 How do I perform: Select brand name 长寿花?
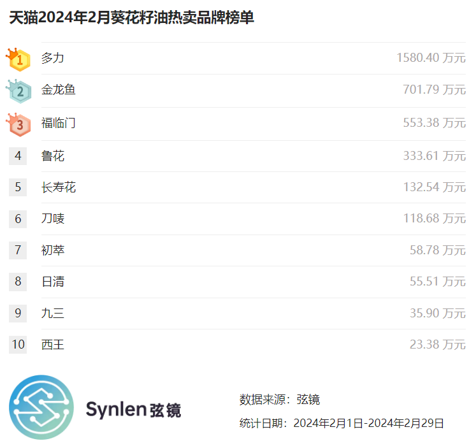(x=58, y=187)
